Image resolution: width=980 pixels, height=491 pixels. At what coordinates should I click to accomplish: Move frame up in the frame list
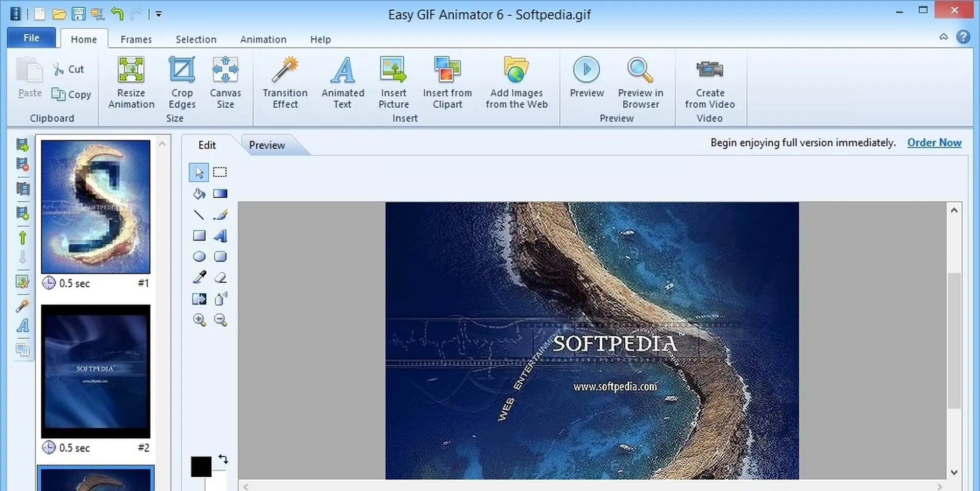(22, 238)
